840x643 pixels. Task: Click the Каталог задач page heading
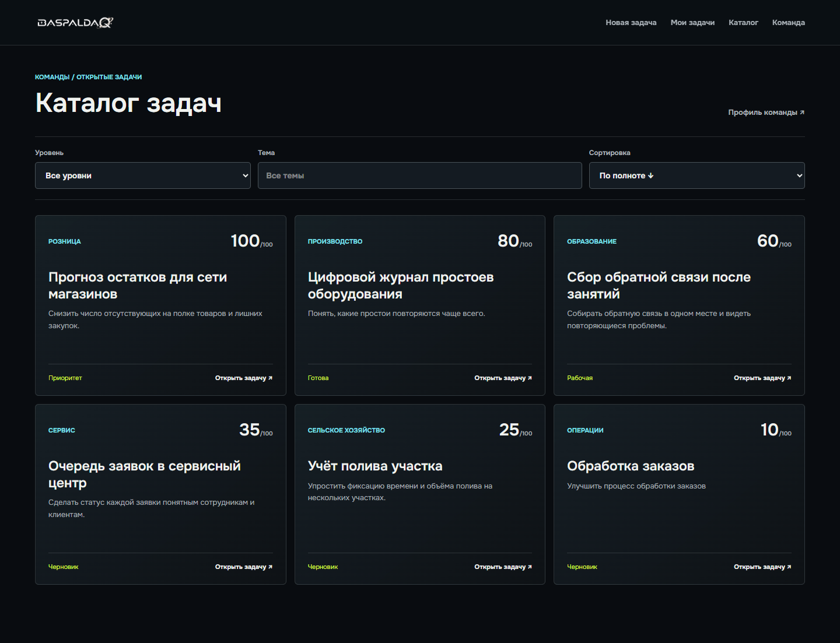tap(128, 103)
